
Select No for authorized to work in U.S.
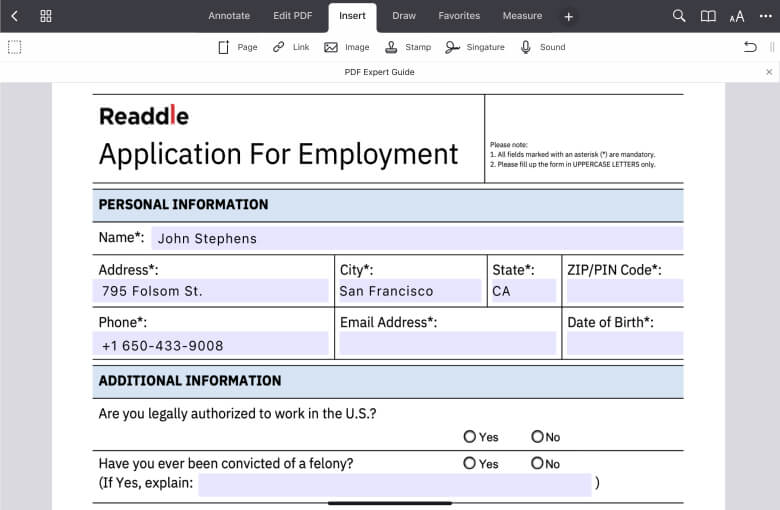(537, 436)
